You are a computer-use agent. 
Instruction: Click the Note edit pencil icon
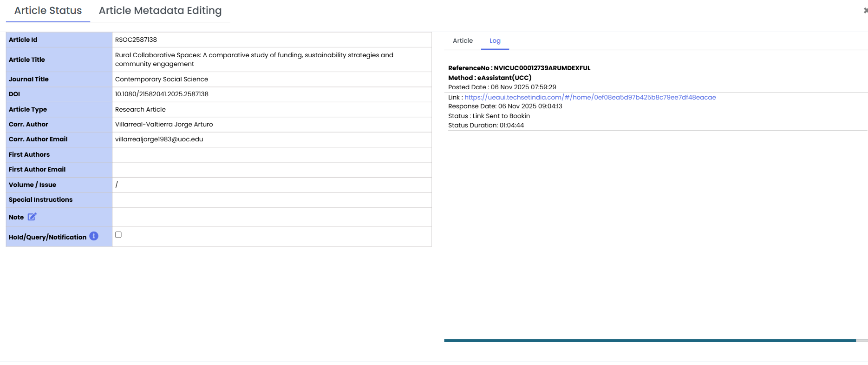pyautogui.click(x=32, y=217)
